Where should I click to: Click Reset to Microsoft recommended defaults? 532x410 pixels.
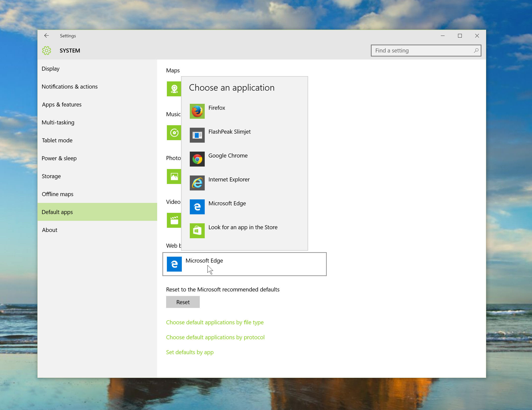(182, 302)
